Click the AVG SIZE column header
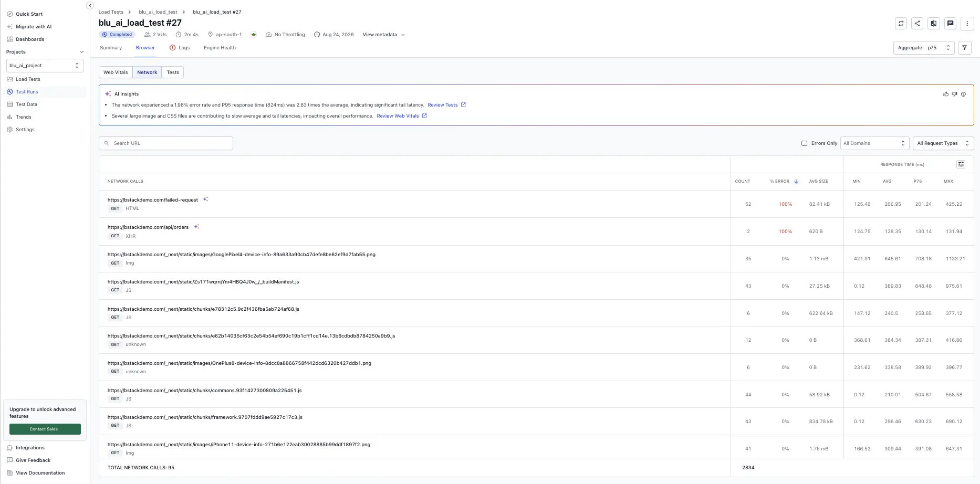 [x=818, y=181]
